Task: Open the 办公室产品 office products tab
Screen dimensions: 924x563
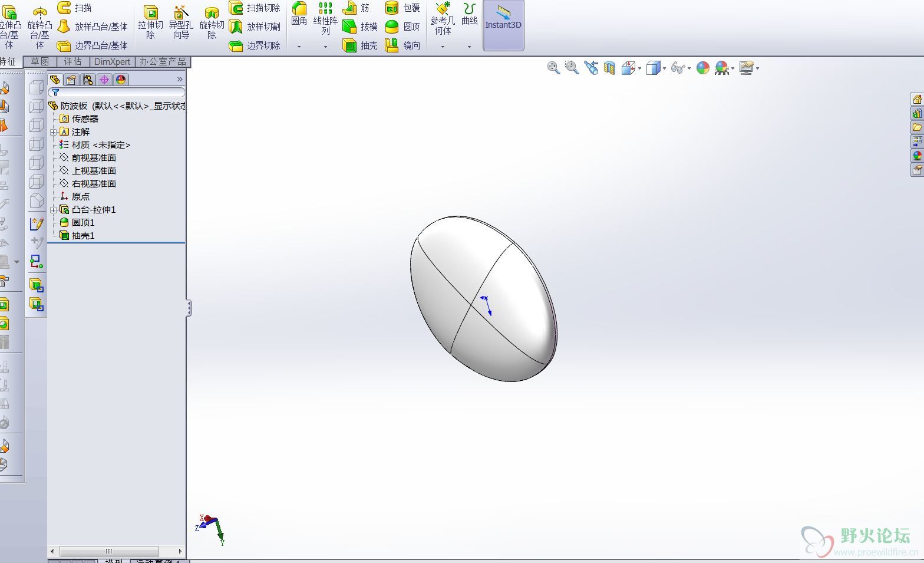Action: pos(163,62)
